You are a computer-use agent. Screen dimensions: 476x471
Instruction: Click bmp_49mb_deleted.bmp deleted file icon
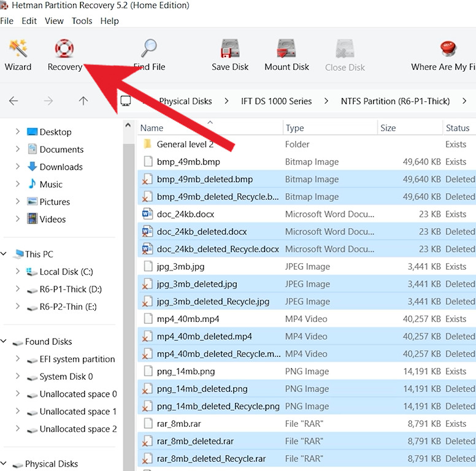pyautogui.click(x=148, y=179)
